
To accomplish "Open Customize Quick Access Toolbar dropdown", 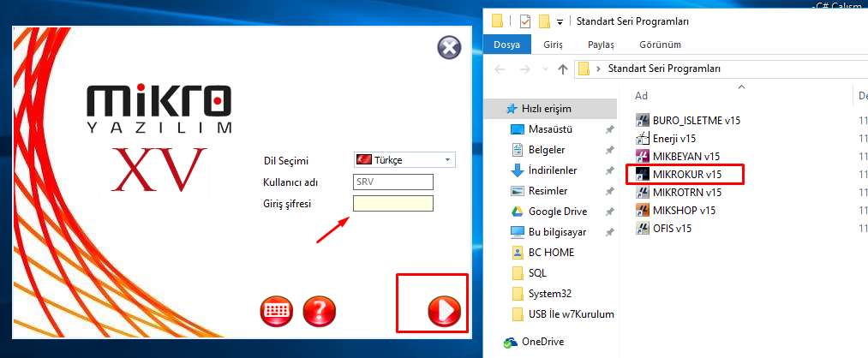I will click(x=560, y=22).
